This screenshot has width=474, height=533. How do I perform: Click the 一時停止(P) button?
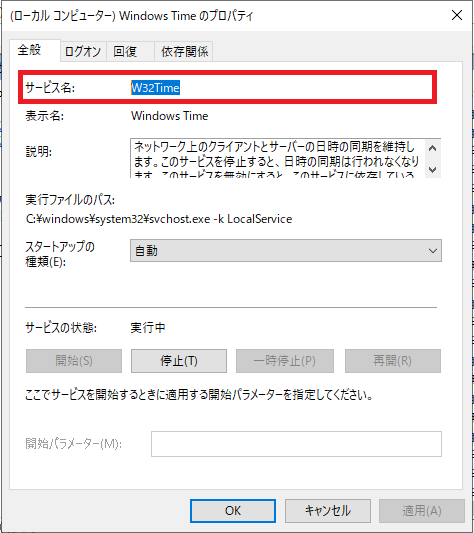(x=285, y=361)
